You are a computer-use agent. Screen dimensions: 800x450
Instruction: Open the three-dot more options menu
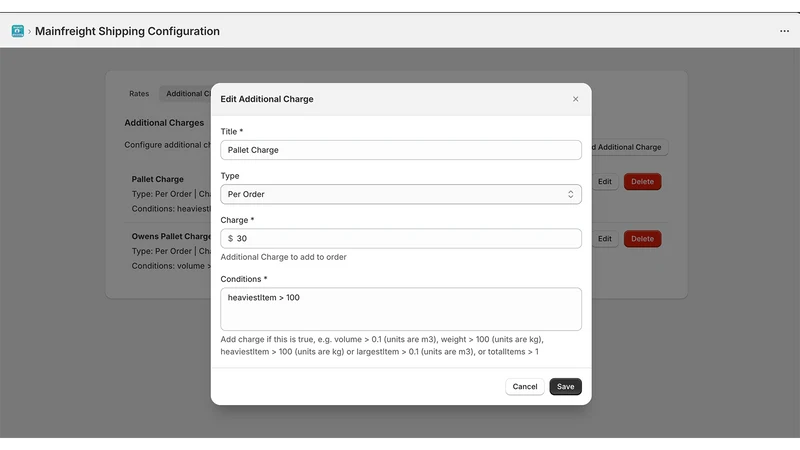pos(784,31)
